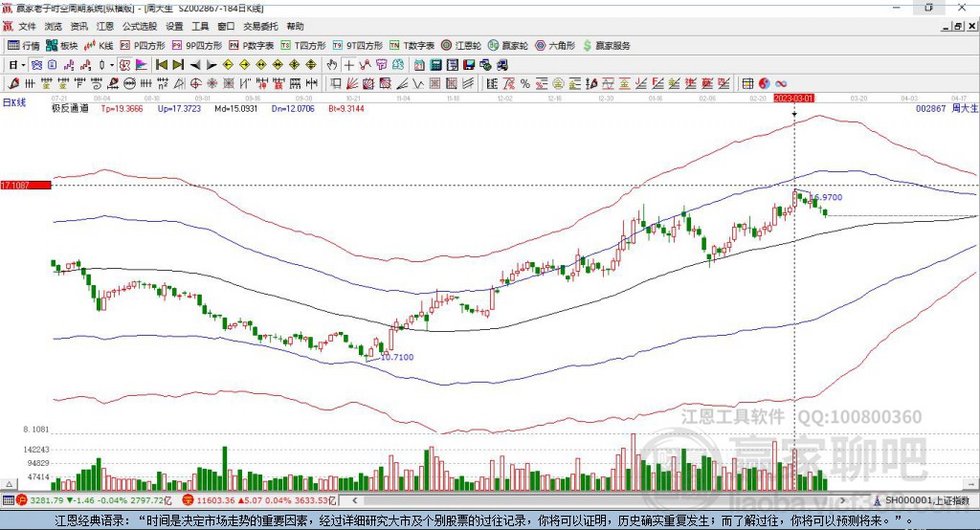
Task: Open the T数字表 tool
Action: click(412, 46)
